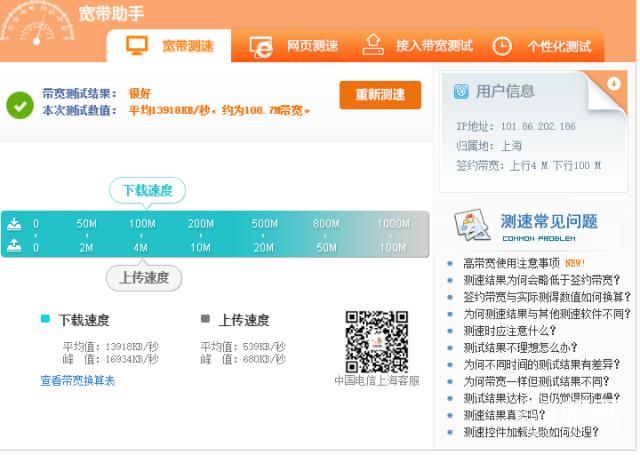The width and height of the screenshot is (640, 455).
Task: Open 为何测速结果与其他测速软件不同 link
Action: coord(547,314)
